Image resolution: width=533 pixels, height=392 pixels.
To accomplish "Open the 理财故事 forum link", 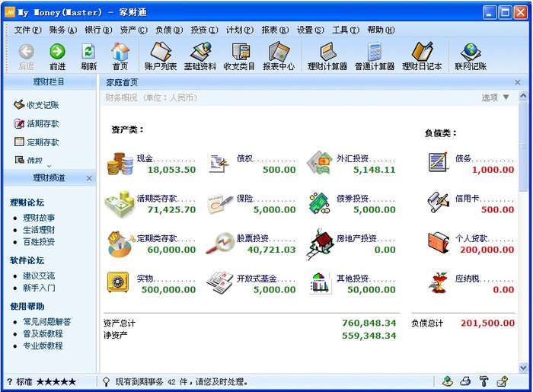I will pos(39,218).
